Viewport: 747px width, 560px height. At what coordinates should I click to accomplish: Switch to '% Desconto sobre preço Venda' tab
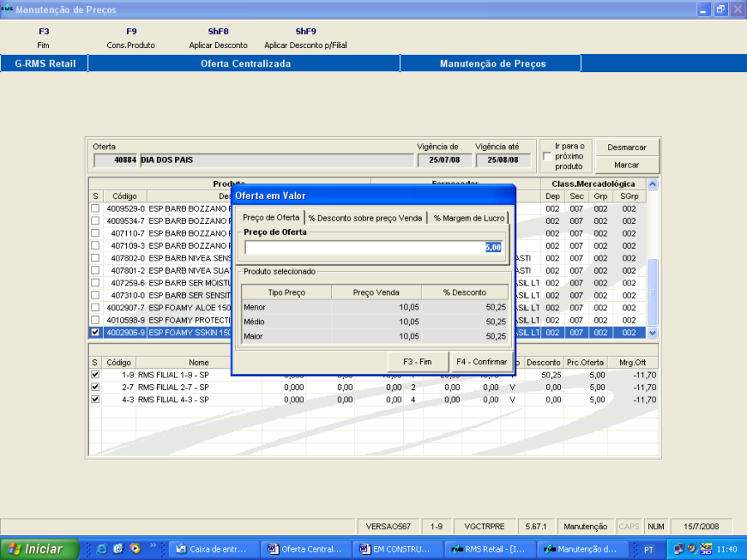(x=365, y=218)
